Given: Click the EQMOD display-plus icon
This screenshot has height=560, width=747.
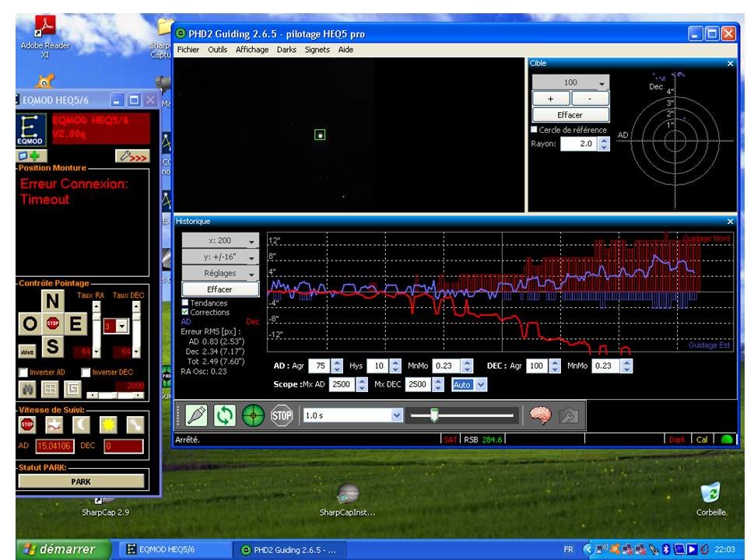Looking at the screenshot, I should coord(30,156).
